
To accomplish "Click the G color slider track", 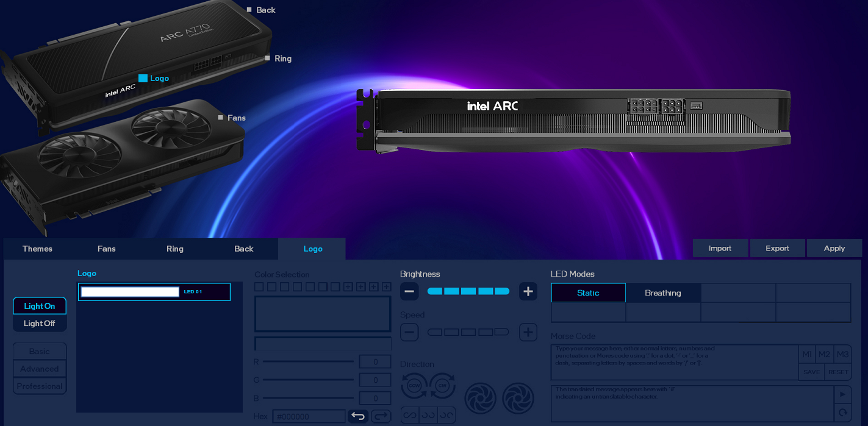I will tap(308, 380).
